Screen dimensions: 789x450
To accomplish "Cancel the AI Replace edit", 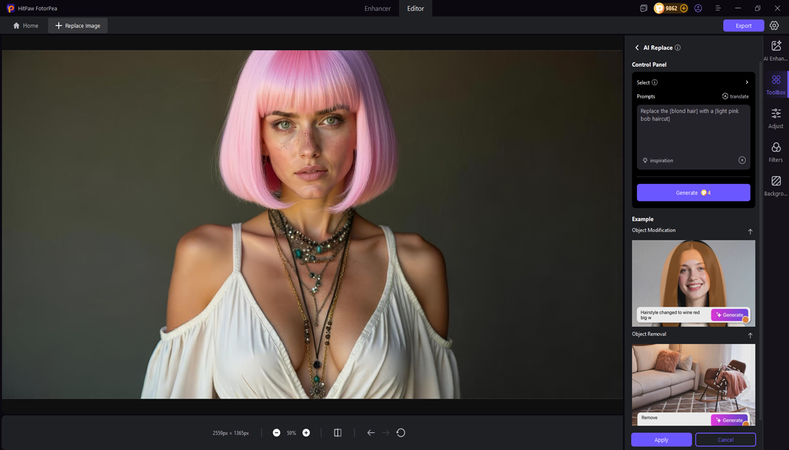I will coord(725,439).
